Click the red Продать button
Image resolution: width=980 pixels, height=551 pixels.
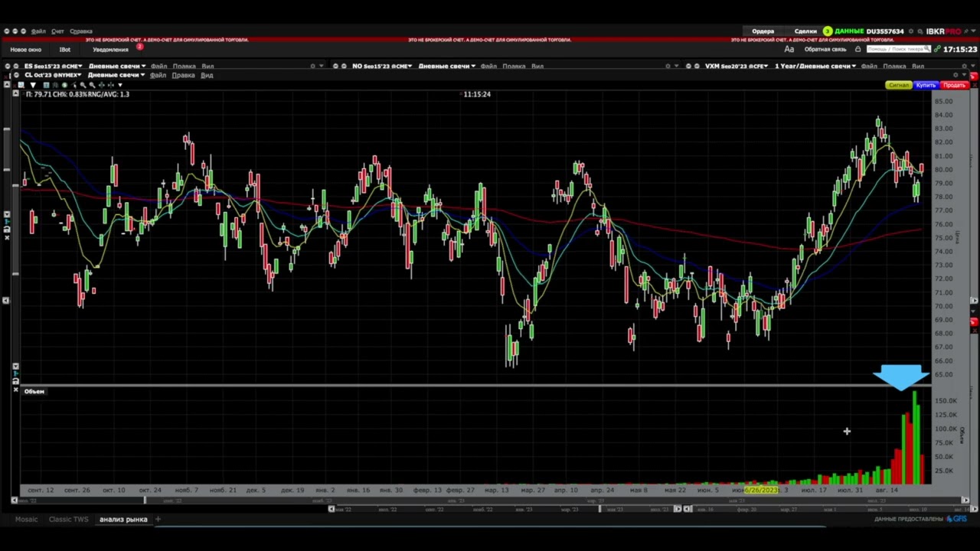point(954,85)
